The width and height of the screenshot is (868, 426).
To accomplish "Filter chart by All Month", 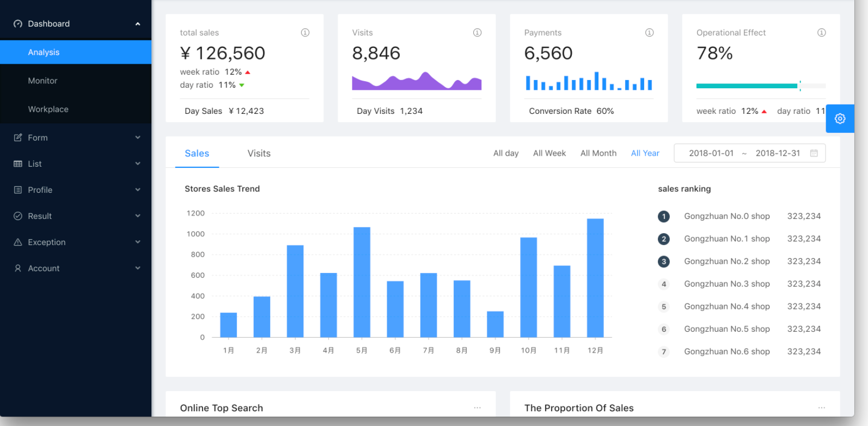I will 598,154.
